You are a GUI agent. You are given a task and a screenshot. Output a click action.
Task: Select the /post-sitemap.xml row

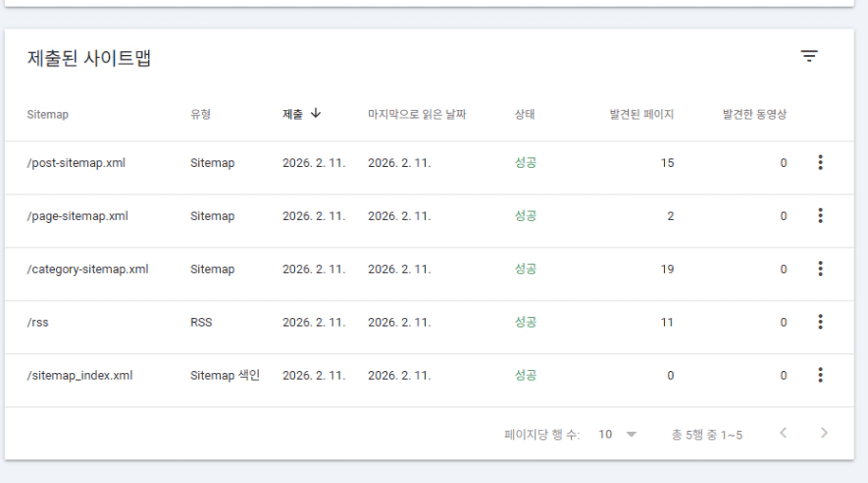77,163
